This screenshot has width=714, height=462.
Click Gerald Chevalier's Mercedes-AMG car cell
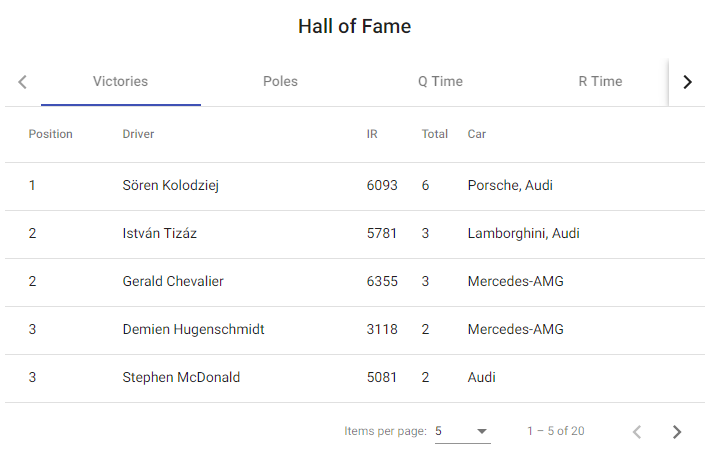515,281
